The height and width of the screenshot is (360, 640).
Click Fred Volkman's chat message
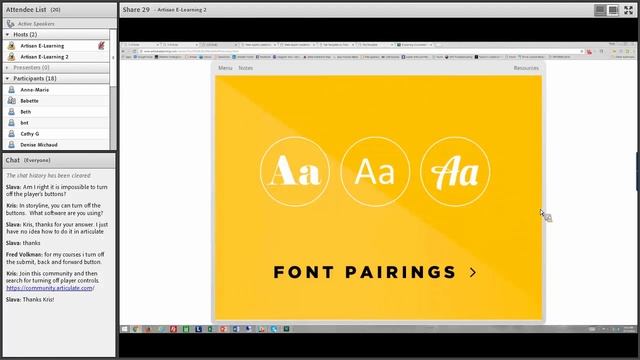[55, 258]
